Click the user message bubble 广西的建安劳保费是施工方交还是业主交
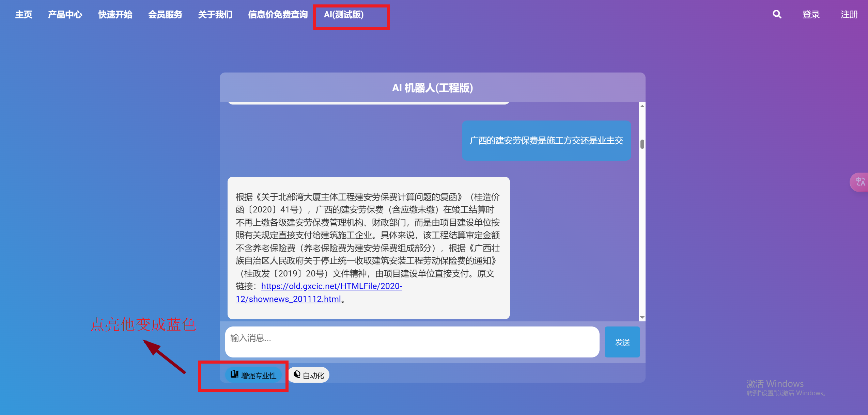 coord(546,140)
